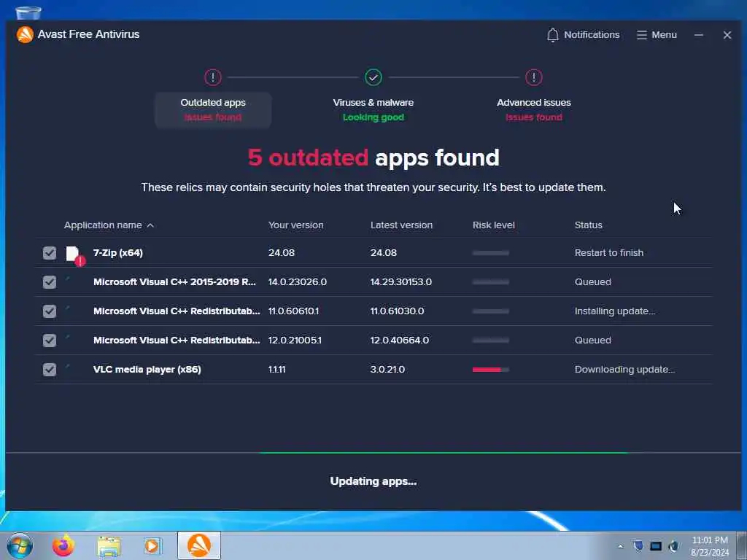The width and height of the screenshot is (747, 560).
Task: Open Windows Media Player from taskbar
Action: pyautogui.click(x=152, y=545)
